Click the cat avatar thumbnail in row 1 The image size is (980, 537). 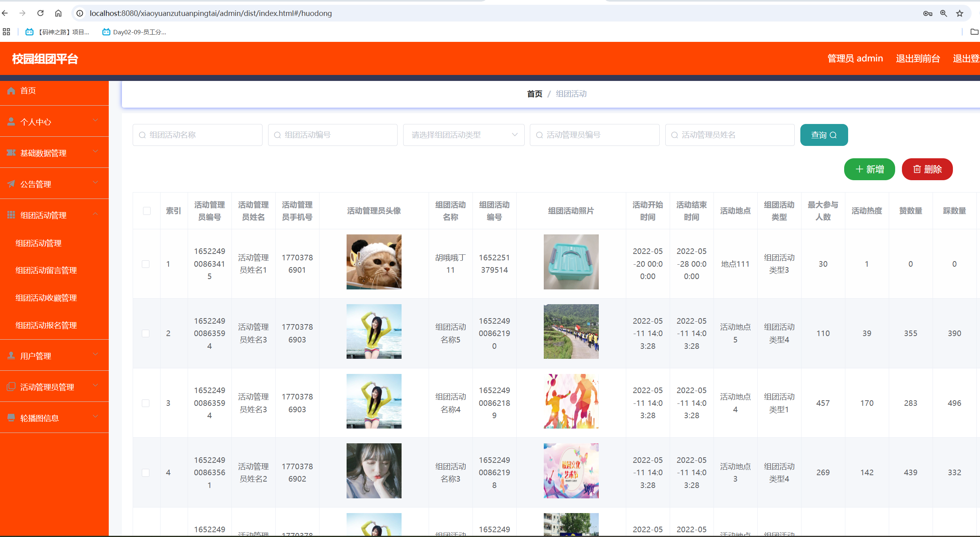[374, 262]
